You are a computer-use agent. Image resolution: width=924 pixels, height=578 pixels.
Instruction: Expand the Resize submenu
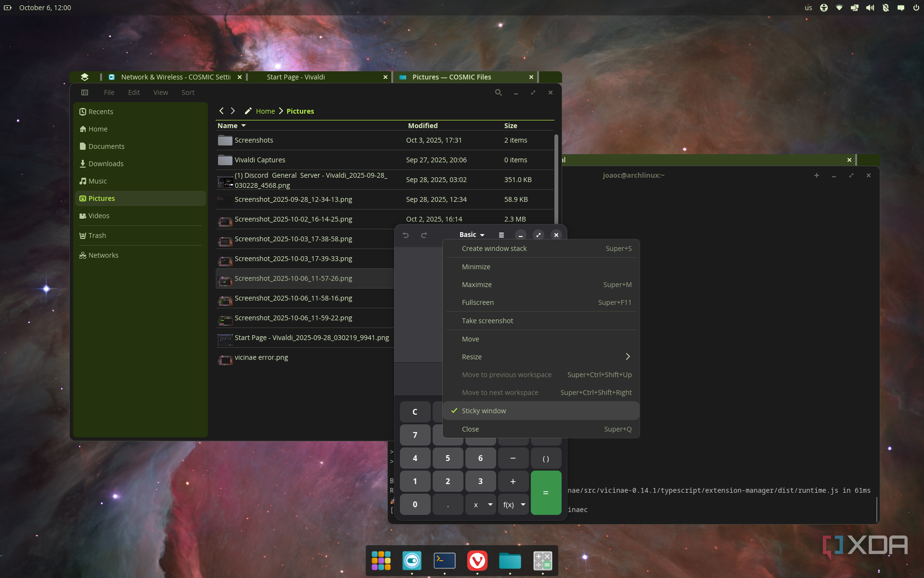[541, 357]
